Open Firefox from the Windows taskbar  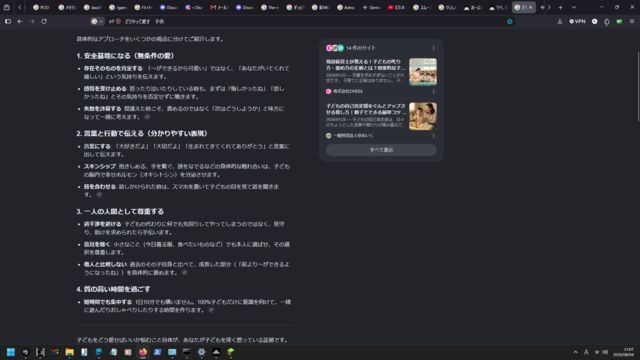coord(142,352)
